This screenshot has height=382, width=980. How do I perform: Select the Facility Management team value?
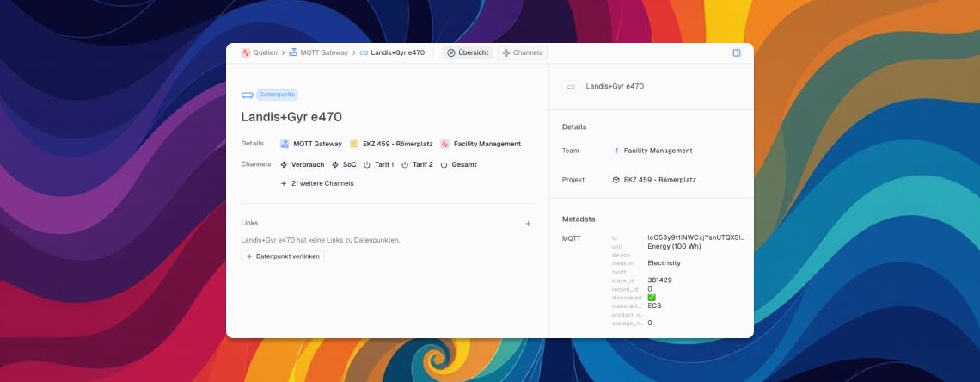[x=658, y=151]
